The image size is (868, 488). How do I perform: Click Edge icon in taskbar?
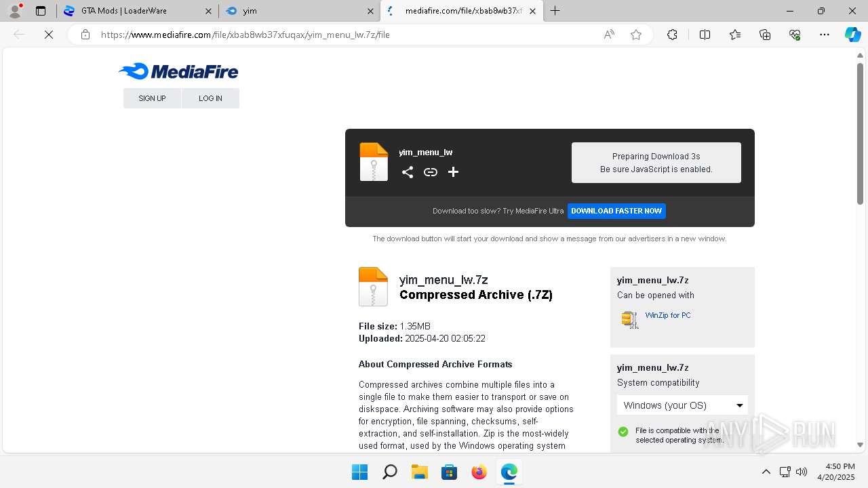click(509, 472)
